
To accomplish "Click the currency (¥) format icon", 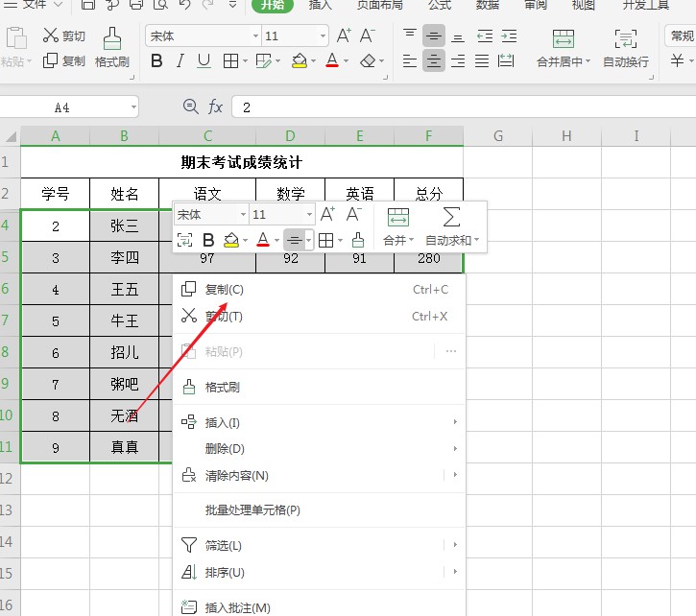I will point(677,60).
